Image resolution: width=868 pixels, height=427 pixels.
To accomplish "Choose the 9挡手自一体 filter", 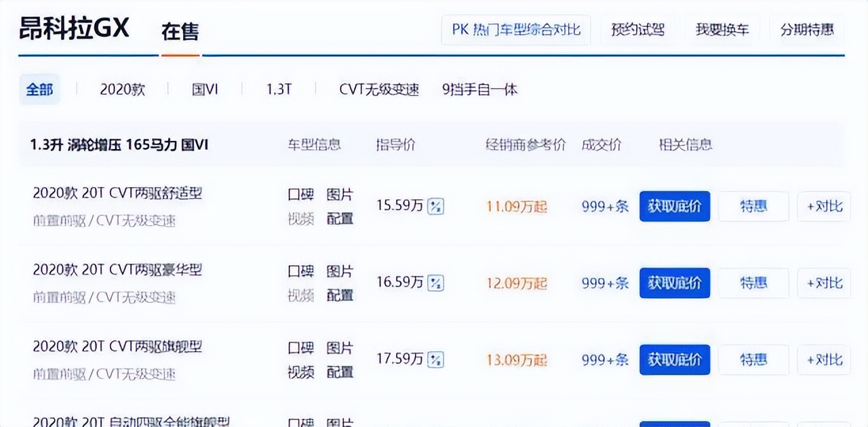I will tap(479, 89).
